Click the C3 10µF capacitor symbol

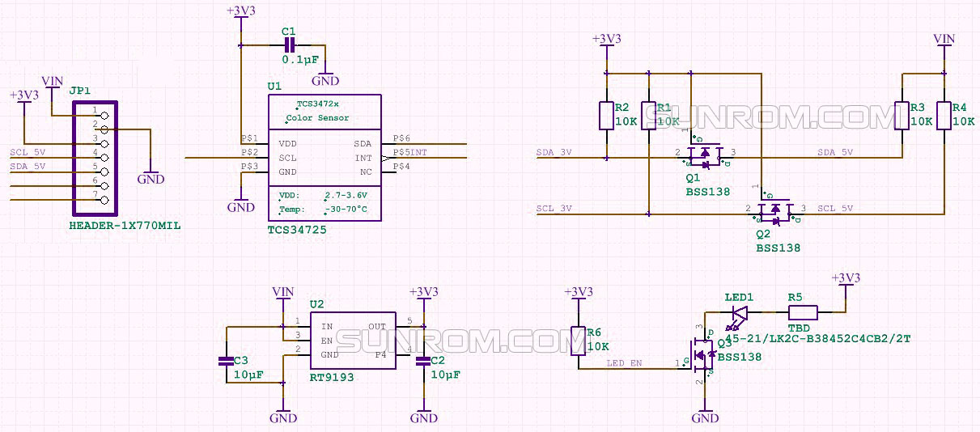[227, 362]
